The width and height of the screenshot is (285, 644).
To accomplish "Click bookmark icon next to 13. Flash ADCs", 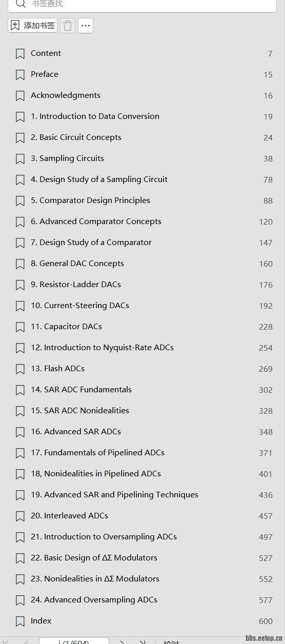I will click(20, 369).
